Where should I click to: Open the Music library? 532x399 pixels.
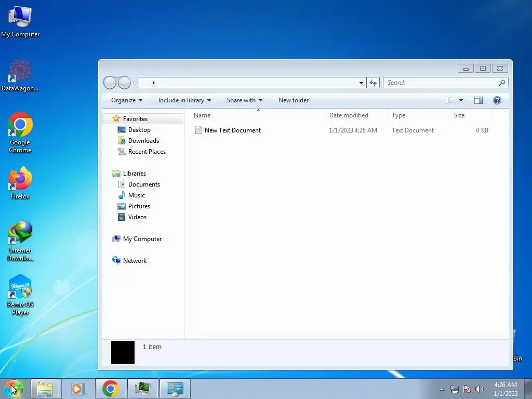(x=137, y=195)
